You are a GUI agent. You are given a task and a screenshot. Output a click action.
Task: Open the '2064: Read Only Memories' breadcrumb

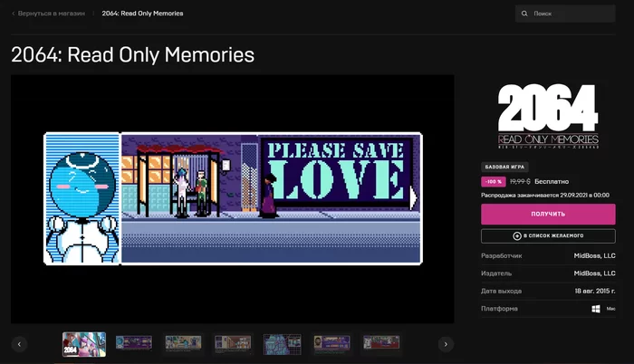142,14
